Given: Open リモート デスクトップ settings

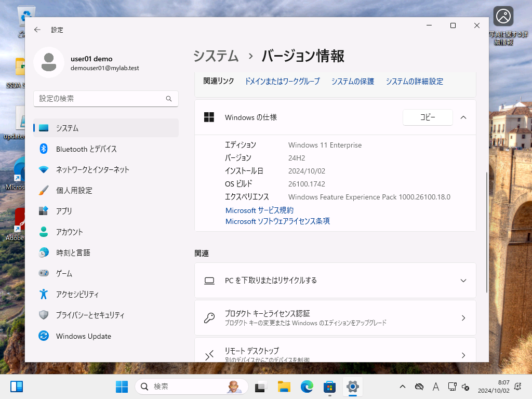Looking at the screenshot, I should 335,350.
